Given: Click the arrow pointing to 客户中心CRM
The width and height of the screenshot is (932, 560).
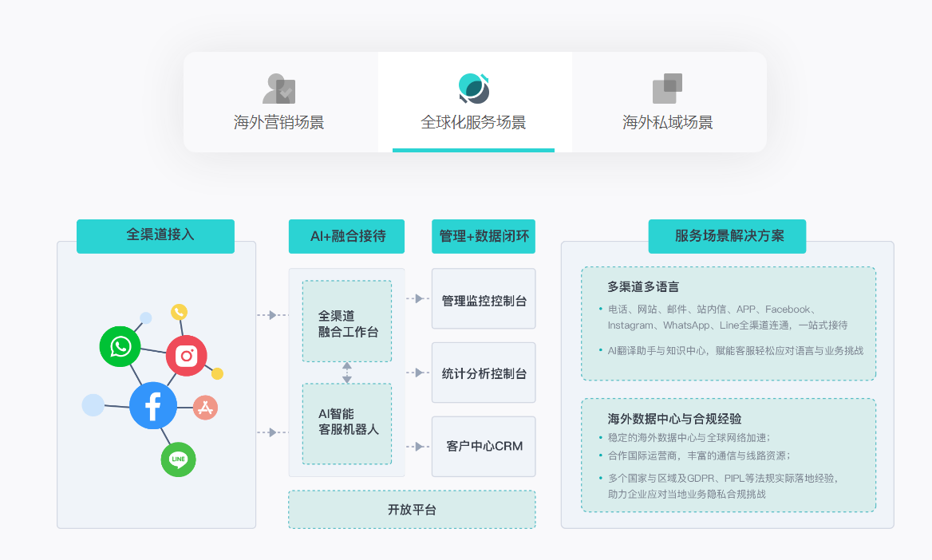Looking at the screenshot, I should 417,447.
